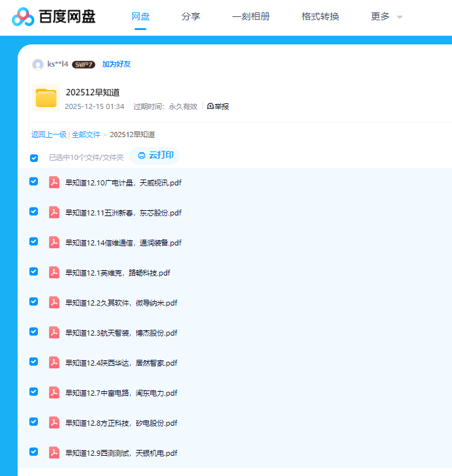Uncheck 早知道12.3航天智装 file checkbox
452x476 pixels.
34,332
